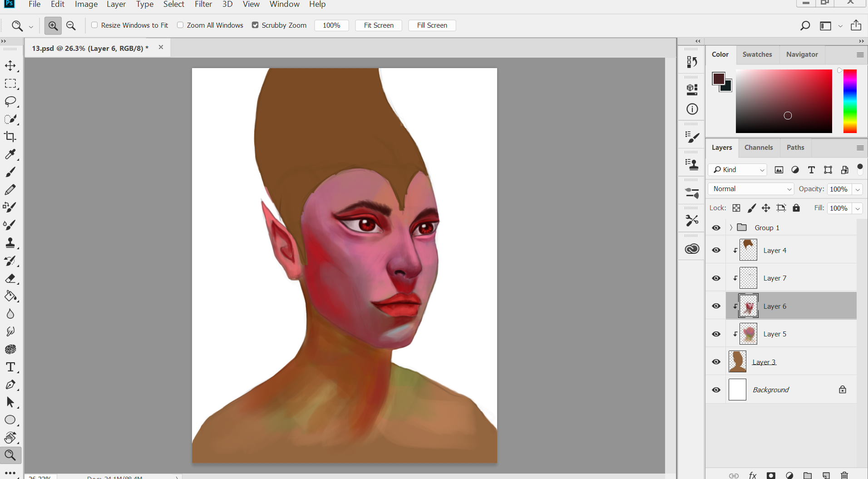Enable Zoom All Windows checkbox
868x479 pixels.
click(180, 25)
